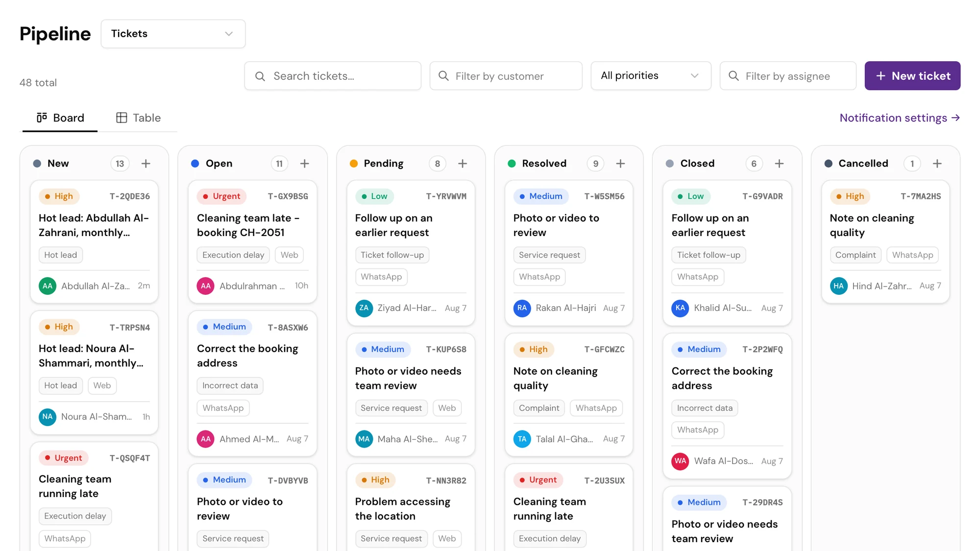Focus the Filter by assignee field
Viewport: 980px width, 551px height.
click(x=788, y=76)
